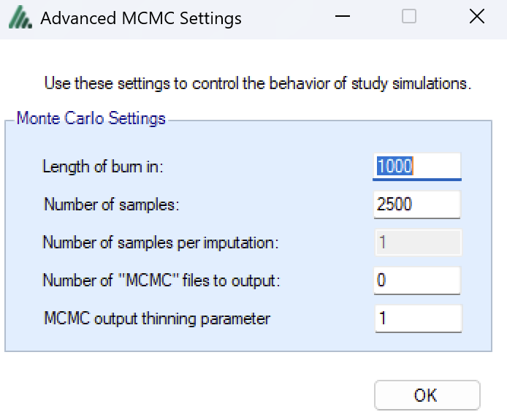This screenshot has height=420, width=507.
Task: Click the "Number of samples:" label
Action: [111, 205]
